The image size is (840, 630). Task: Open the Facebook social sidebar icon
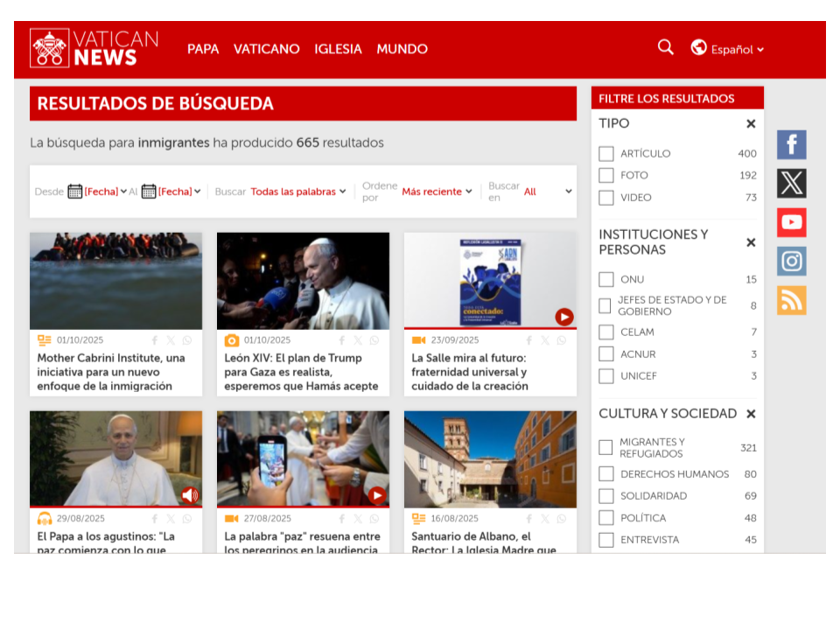click(x=791, y=144)
